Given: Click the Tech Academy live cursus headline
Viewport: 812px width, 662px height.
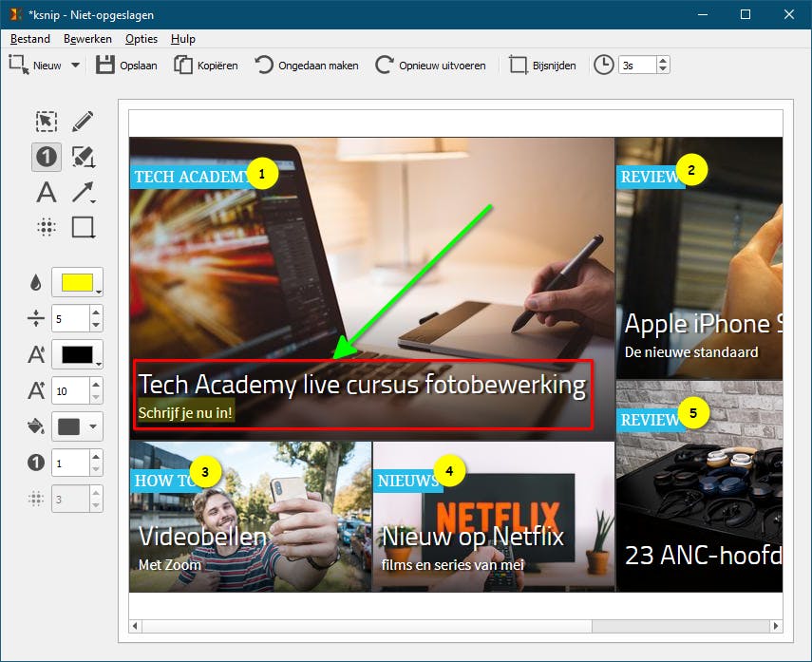Looking at the screenshot, I should 362,385.
